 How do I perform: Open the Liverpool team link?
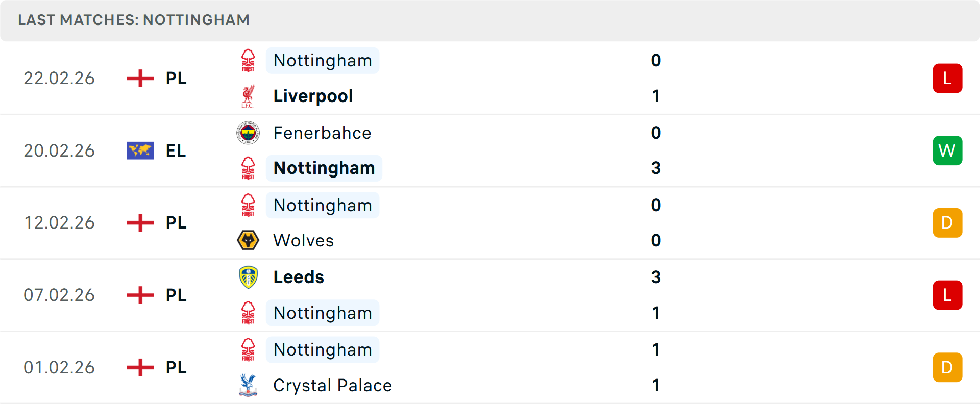click(x=313, y=96)
